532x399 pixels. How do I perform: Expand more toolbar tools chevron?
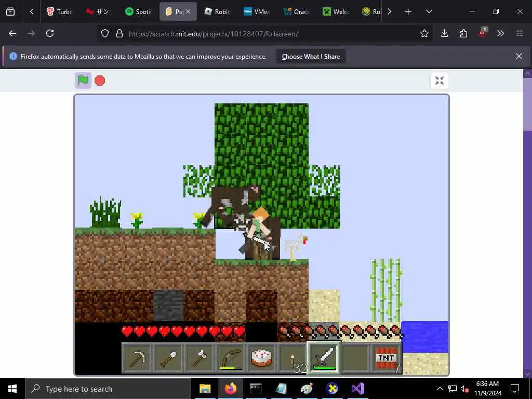point(500,33)
